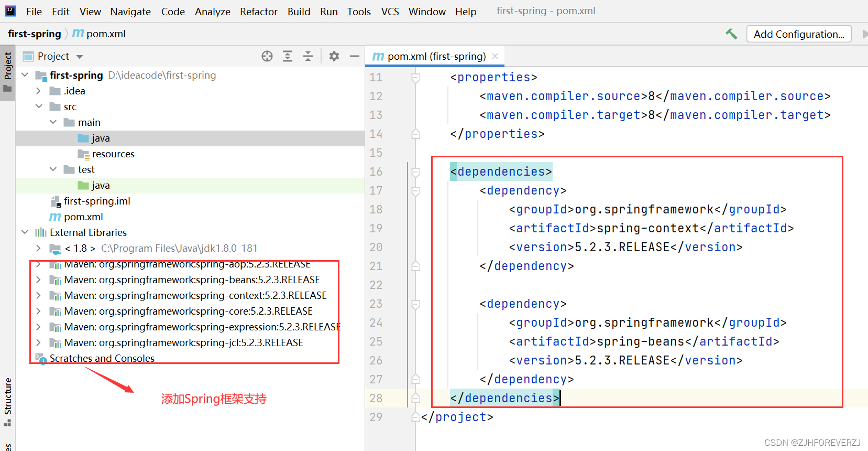This screenshot has height=451, width=868.
Task: Open the Build menu
Action: [299, 12]
